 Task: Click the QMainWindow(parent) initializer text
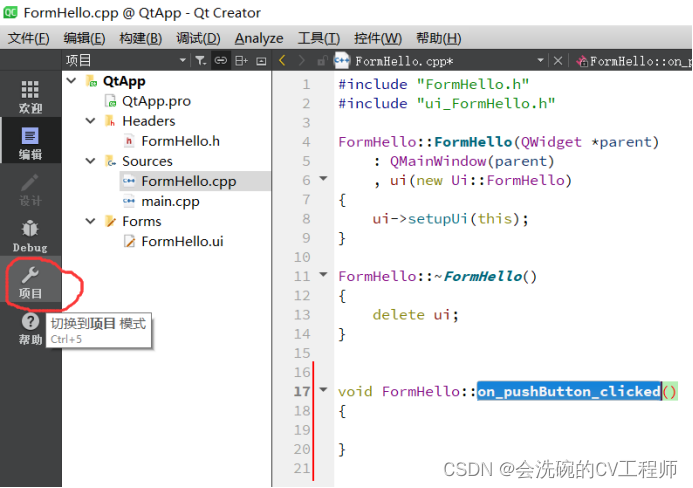click(x=472, y=161)
